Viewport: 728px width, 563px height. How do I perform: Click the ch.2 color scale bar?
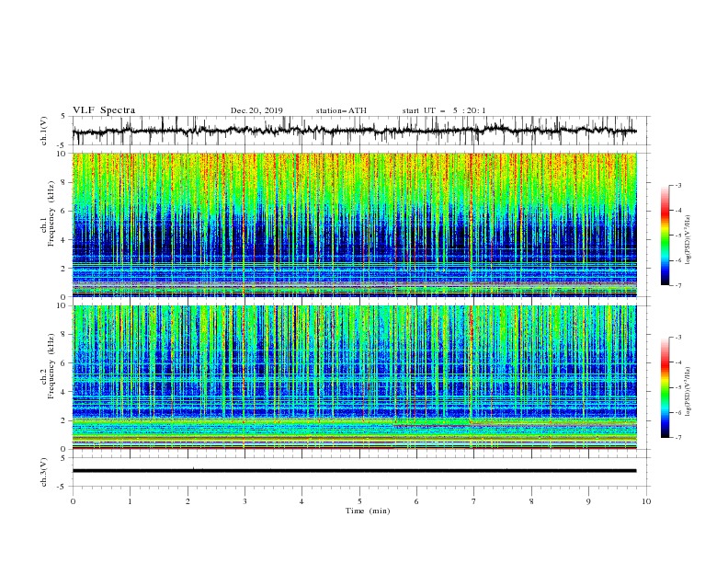click(x=665, y=387)
